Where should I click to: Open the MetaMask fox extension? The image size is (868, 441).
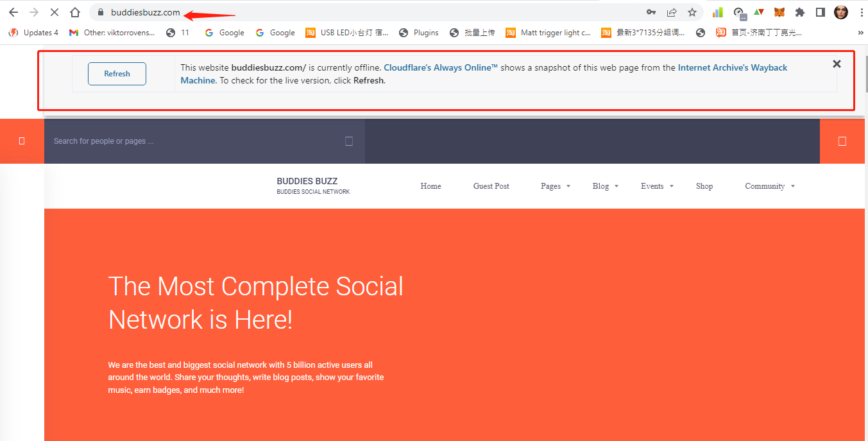(779, 12)
